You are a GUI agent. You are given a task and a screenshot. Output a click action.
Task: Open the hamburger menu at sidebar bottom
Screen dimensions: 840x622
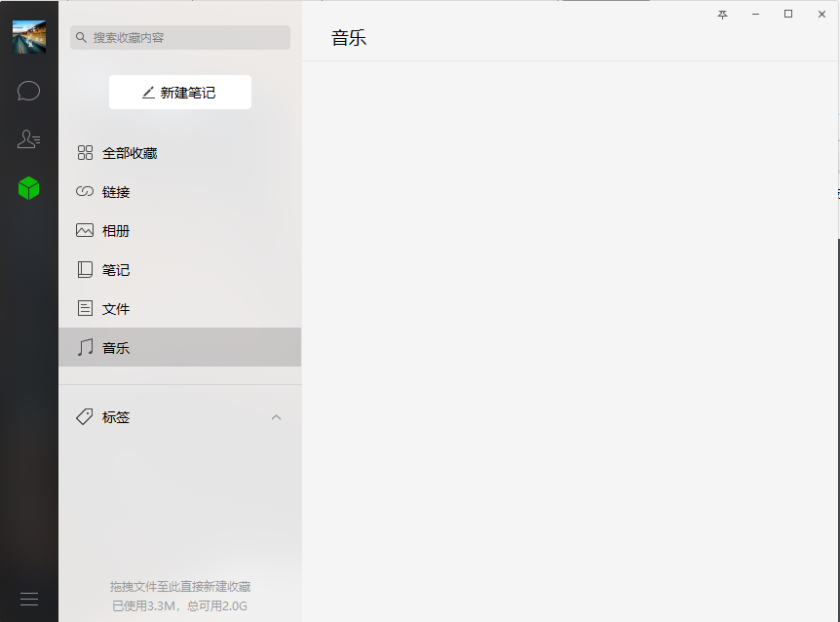[x=29, y=599]
